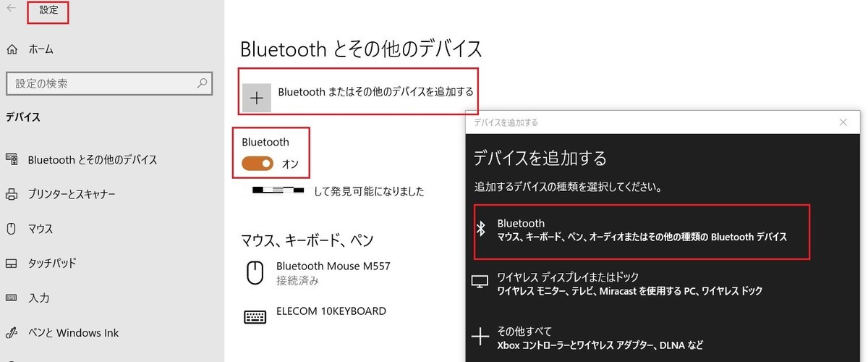868x362 pixels.
Task: Click the Bluetooth devices icon in the sidebar
Action: pyautogui.click(x=12, y=159)
